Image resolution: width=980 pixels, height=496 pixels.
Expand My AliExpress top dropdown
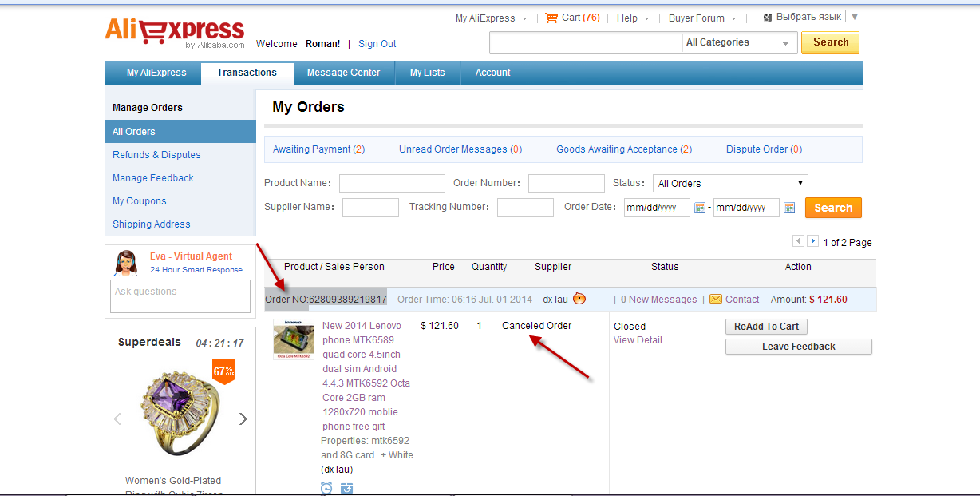pos(524,18)
